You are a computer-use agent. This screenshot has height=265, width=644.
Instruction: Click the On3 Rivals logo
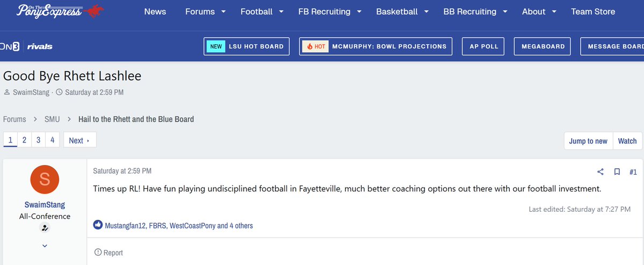[27, 47]
